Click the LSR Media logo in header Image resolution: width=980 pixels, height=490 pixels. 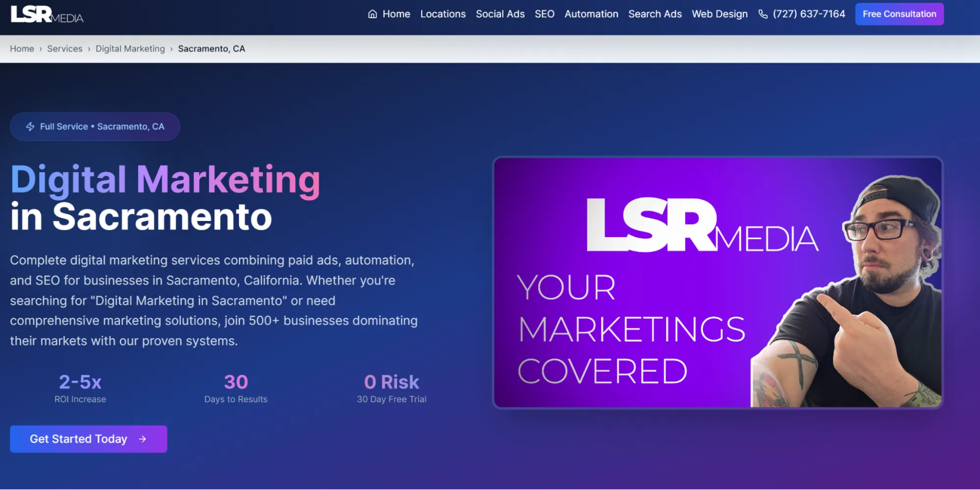point(47,14)
